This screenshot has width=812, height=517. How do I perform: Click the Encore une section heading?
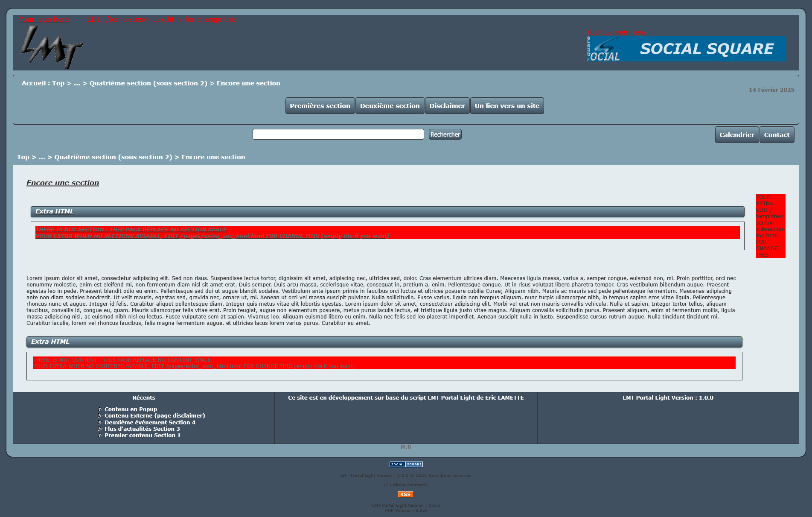[63, 183]
